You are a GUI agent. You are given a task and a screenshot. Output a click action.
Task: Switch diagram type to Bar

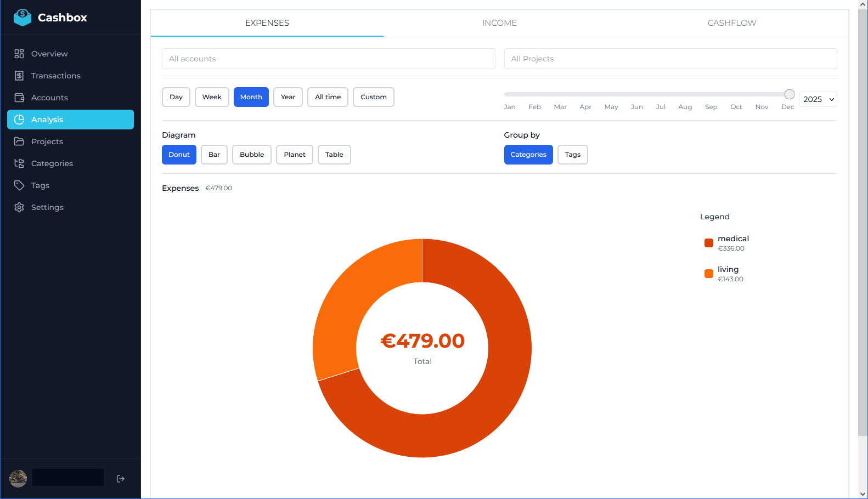(214, 155)
